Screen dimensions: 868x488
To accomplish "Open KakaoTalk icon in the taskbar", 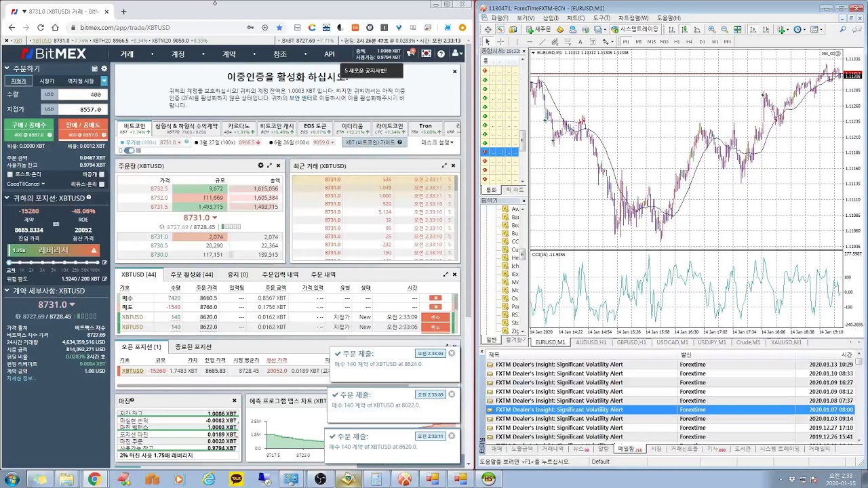I will (x=236, y=479).
